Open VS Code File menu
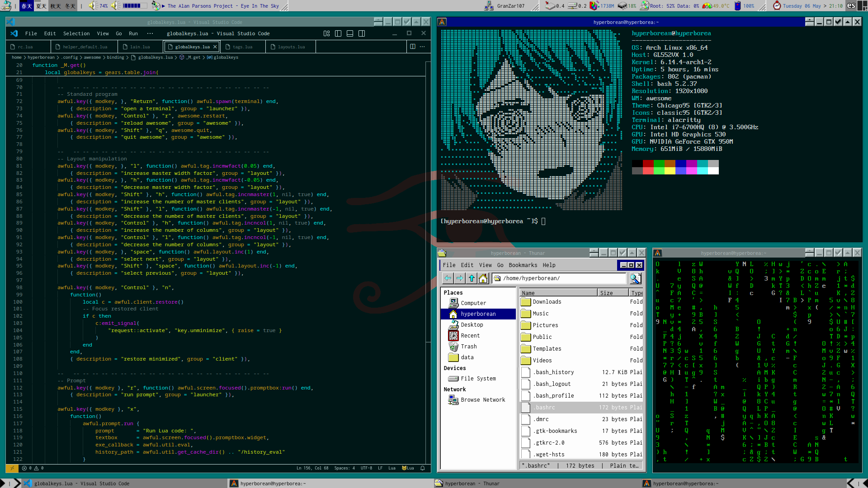This screenshot has width=868, height=488. pos(31,33)
